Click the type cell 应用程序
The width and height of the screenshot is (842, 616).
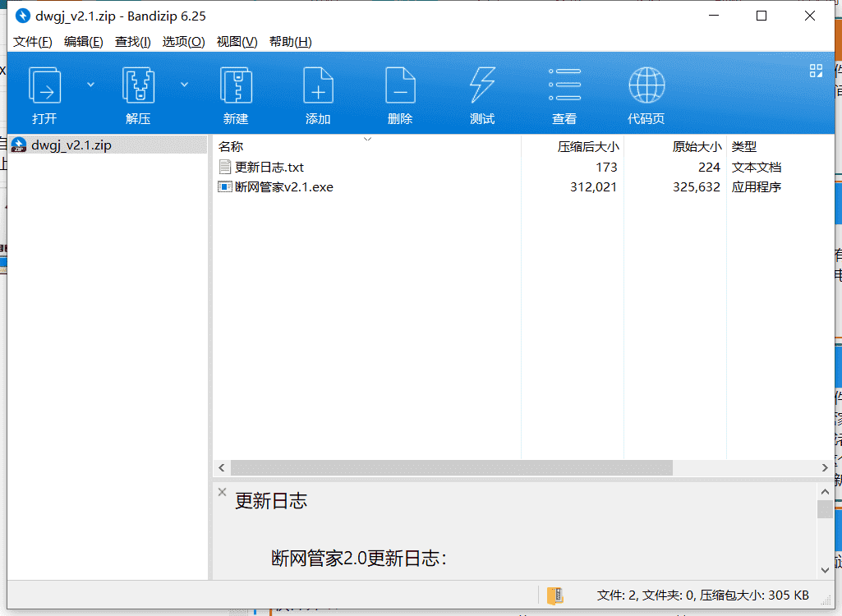pos(756,187)
